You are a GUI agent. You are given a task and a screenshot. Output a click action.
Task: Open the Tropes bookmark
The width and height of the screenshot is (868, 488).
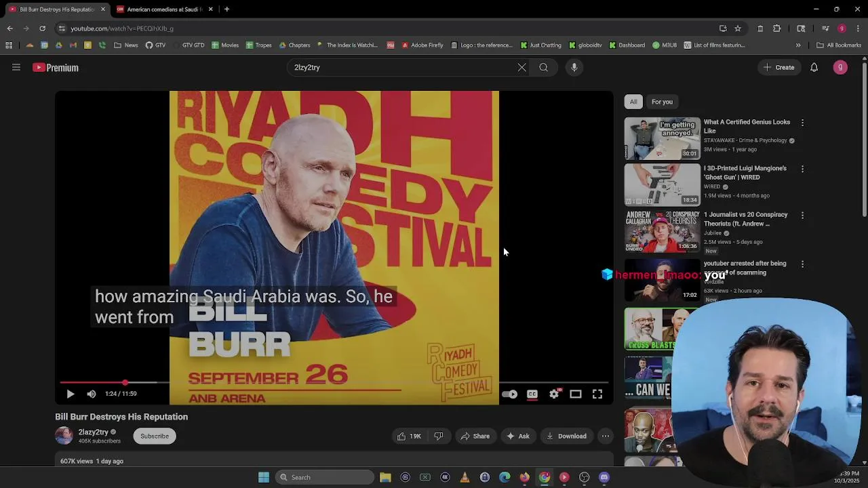point(258,45)
